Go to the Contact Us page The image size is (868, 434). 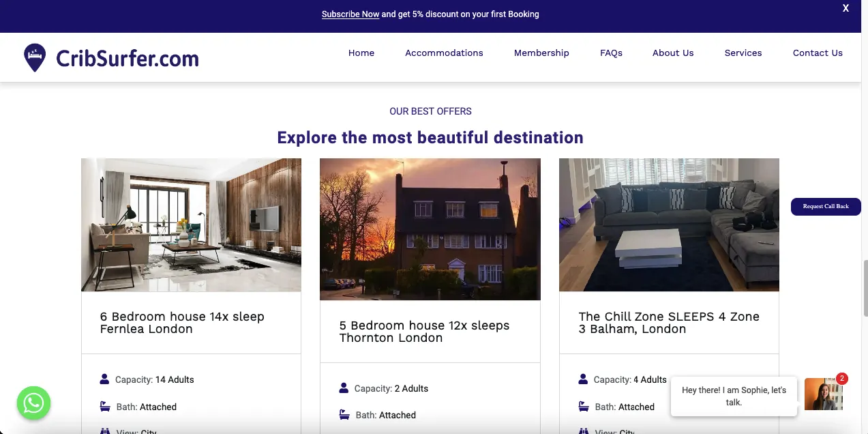click(818, 53)
